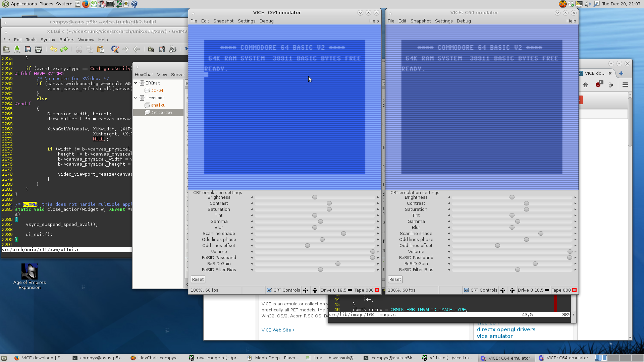
Task: Click the Contrast right arrow in left VICE window
Action: pos(378,203)
